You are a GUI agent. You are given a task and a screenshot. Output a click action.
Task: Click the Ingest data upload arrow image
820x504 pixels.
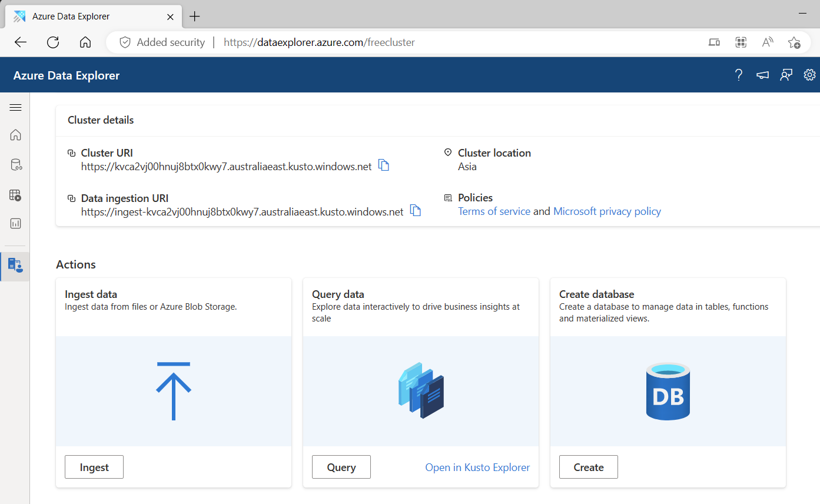[x=174, y=391]
